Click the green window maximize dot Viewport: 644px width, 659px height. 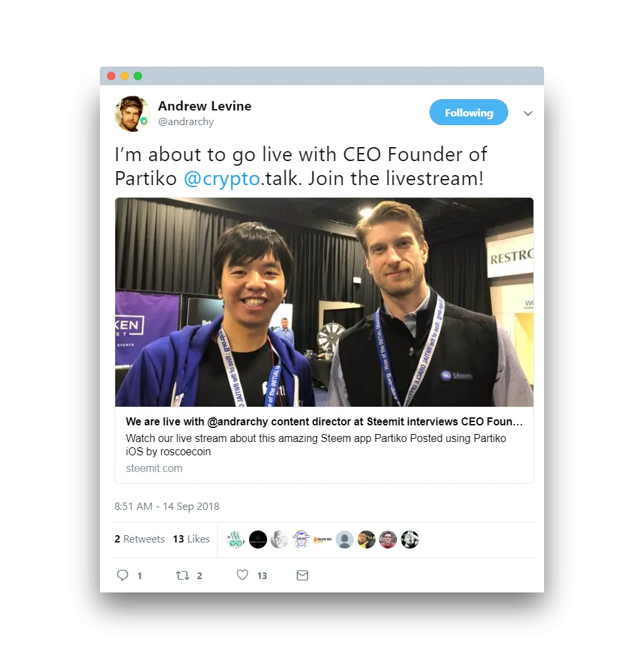138,76
